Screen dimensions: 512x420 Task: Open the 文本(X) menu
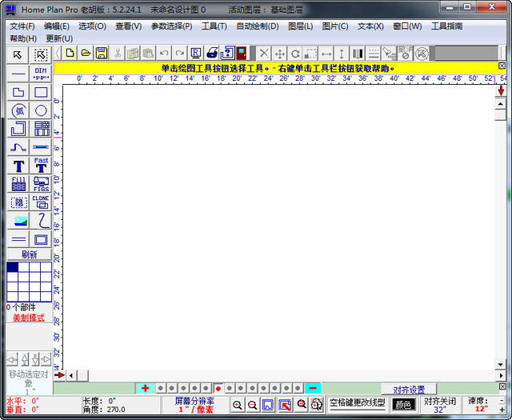(370, 26)
